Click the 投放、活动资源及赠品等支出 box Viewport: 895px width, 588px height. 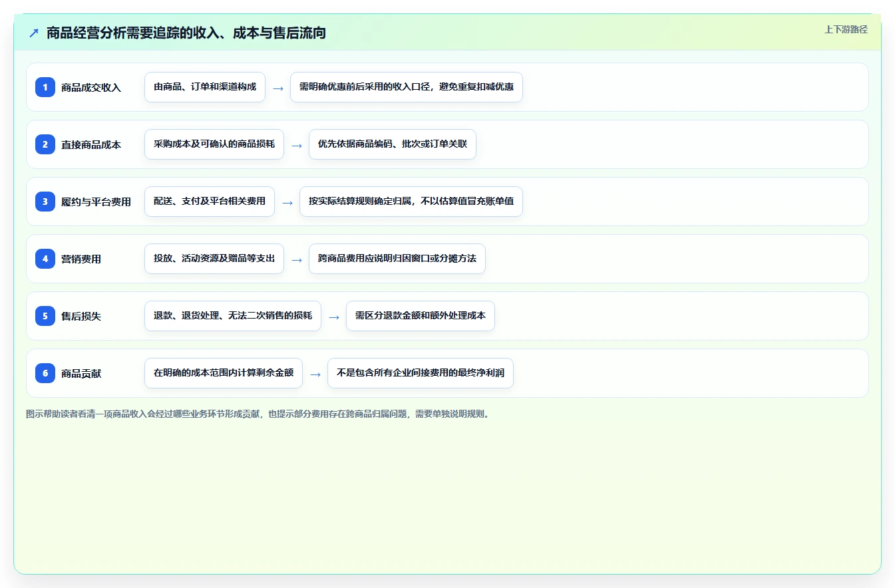click(214, 259)
